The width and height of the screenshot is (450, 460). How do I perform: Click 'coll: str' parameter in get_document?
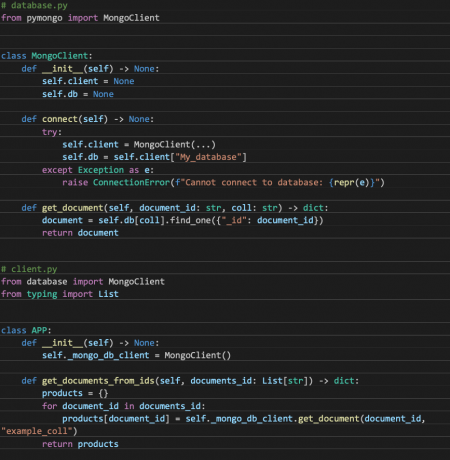coord(254,208)
